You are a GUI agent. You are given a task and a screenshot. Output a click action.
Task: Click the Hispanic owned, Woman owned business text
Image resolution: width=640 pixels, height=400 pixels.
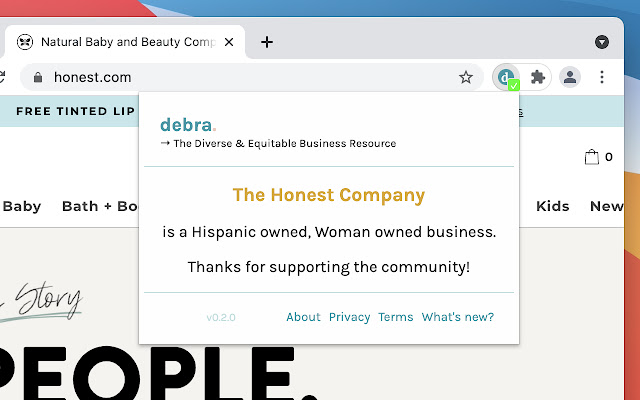[329, 232]
